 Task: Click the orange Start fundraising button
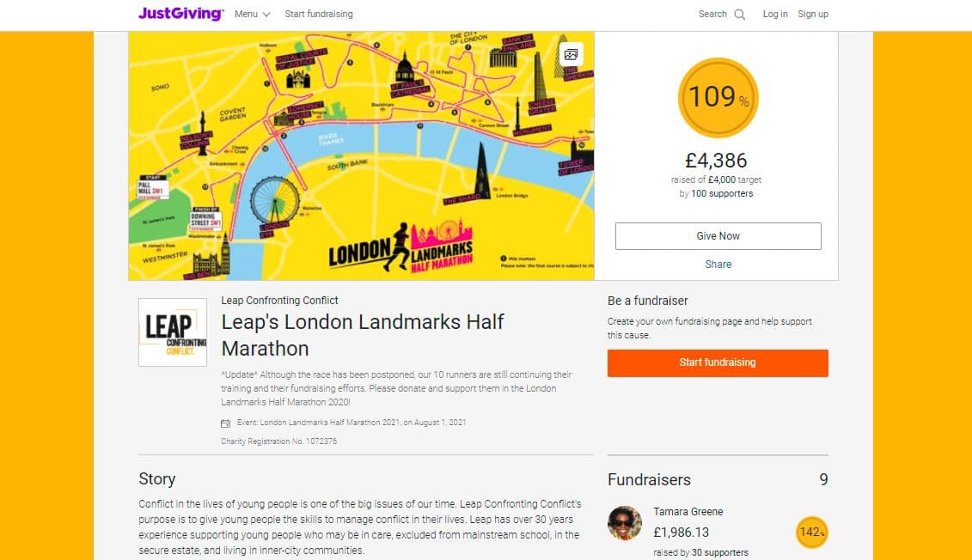718,363
